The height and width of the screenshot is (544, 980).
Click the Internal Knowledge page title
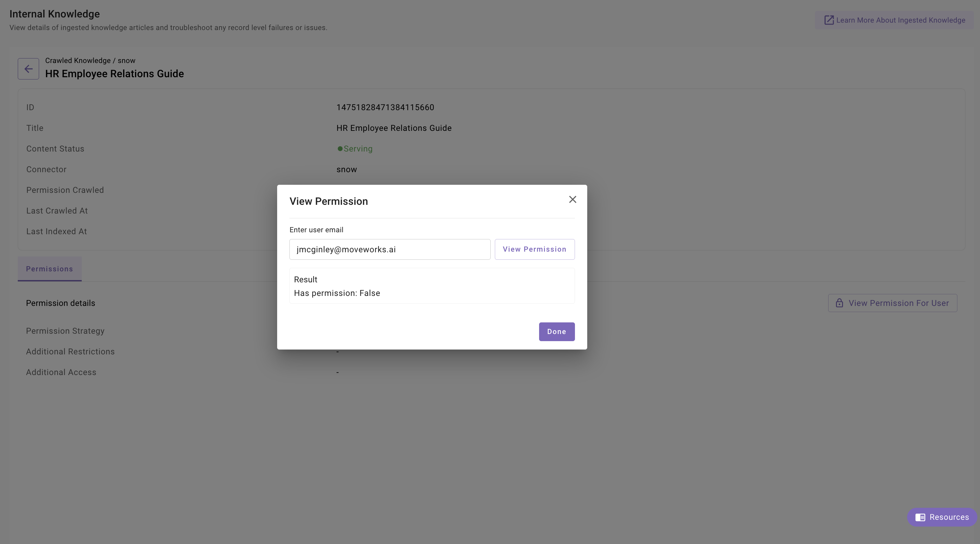point(54,14)
